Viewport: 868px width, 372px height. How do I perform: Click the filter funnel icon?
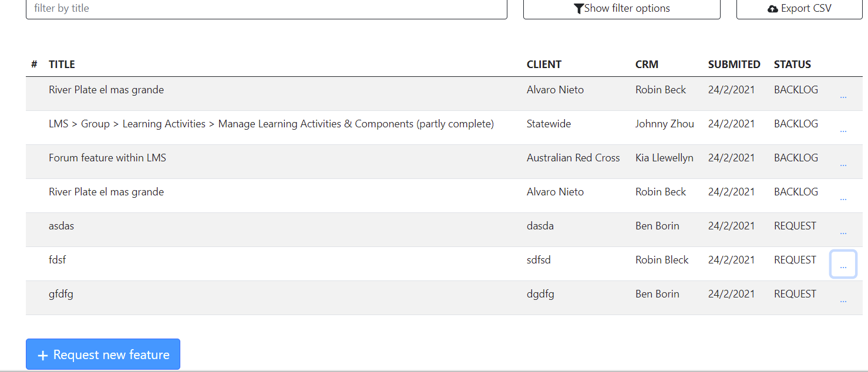click(579, 8)
